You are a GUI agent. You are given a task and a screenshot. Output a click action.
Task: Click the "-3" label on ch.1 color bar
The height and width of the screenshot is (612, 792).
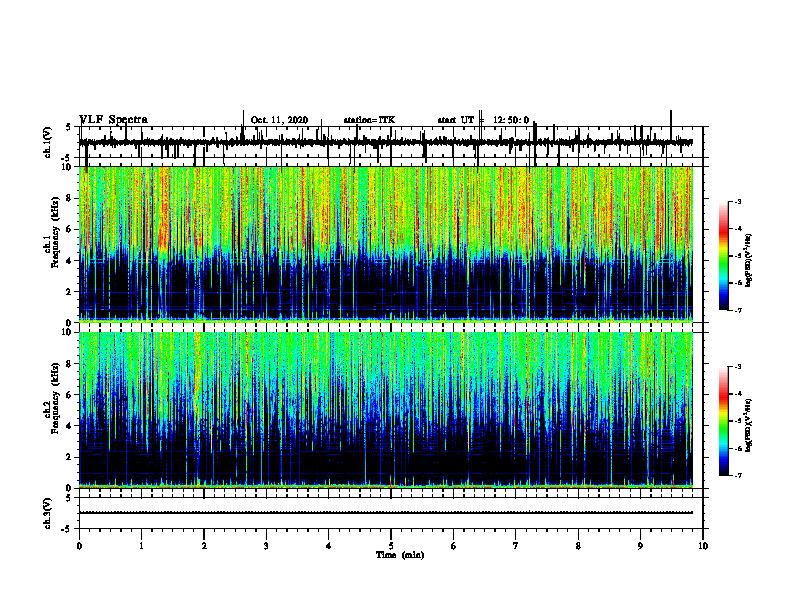pos(737,202)
